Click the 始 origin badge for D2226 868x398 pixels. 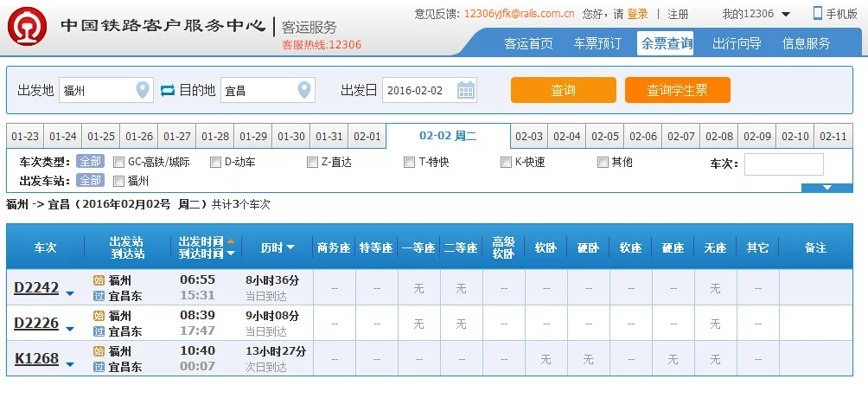point(99,316)
